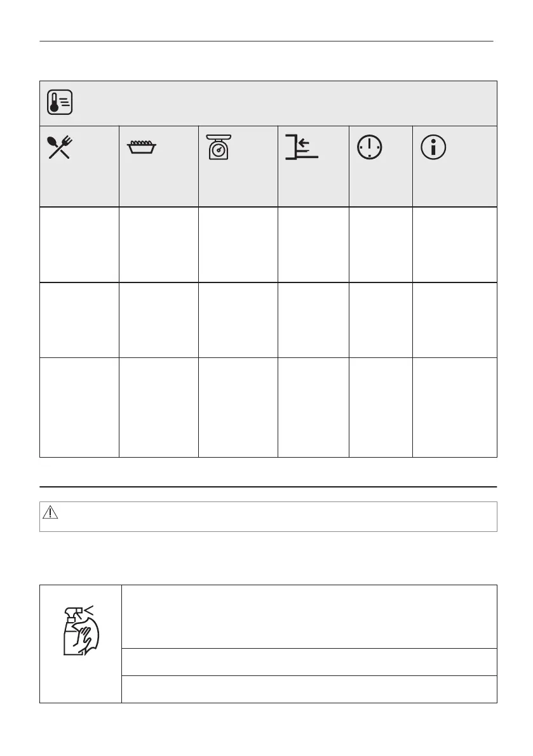Image resolution: width=533 pixels, height=756 pixels.
Task: Click large top cell right of cleaning icon
Action: point(309,616)
